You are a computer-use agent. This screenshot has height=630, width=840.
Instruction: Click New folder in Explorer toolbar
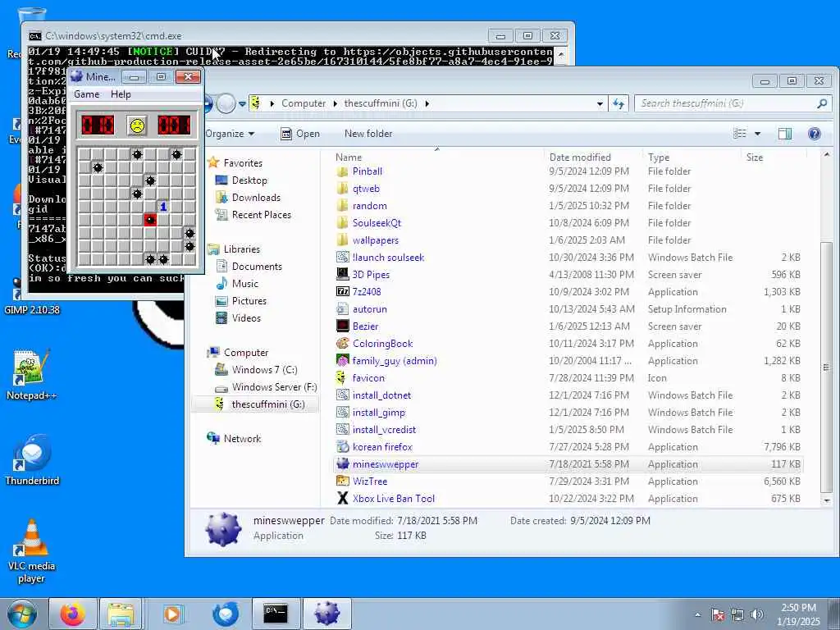click(368, 134)
